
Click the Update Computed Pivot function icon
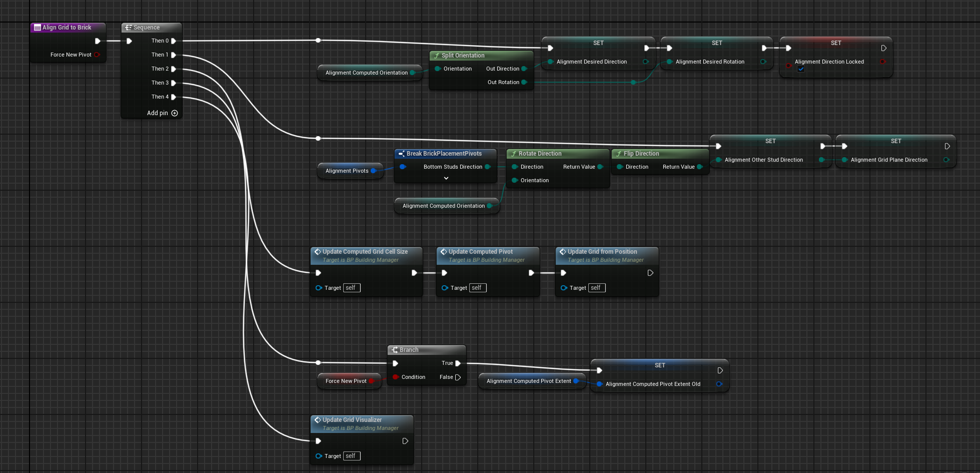click(444, 251)
